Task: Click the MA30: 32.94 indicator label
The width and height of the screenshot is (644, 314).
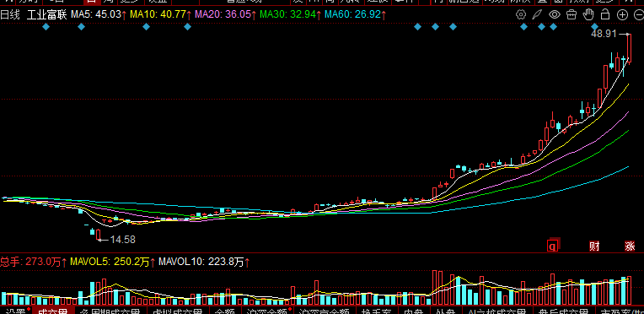Action: 290,15
